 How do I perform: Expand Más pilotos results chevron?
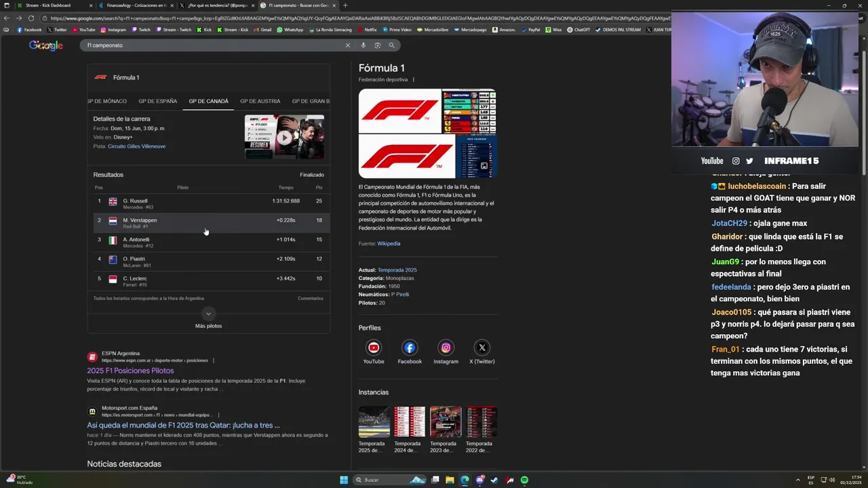tap(208, 314)
